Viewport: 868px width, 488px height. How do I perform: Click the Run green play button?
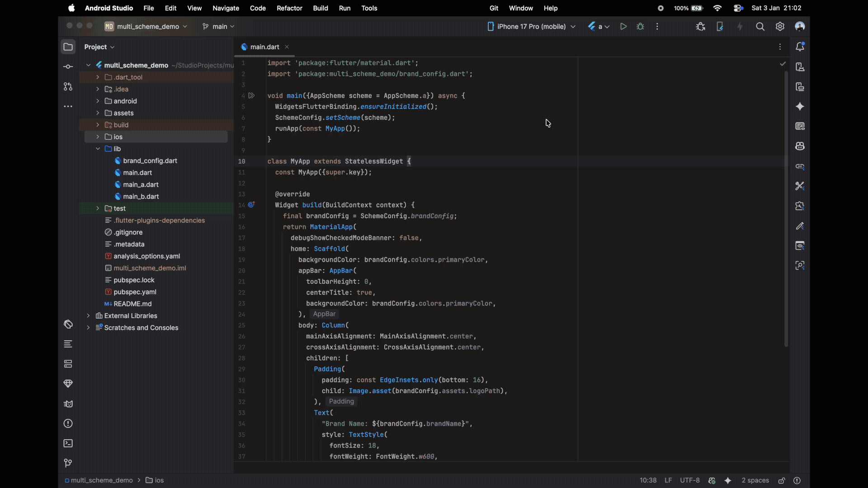coord(623,27)
